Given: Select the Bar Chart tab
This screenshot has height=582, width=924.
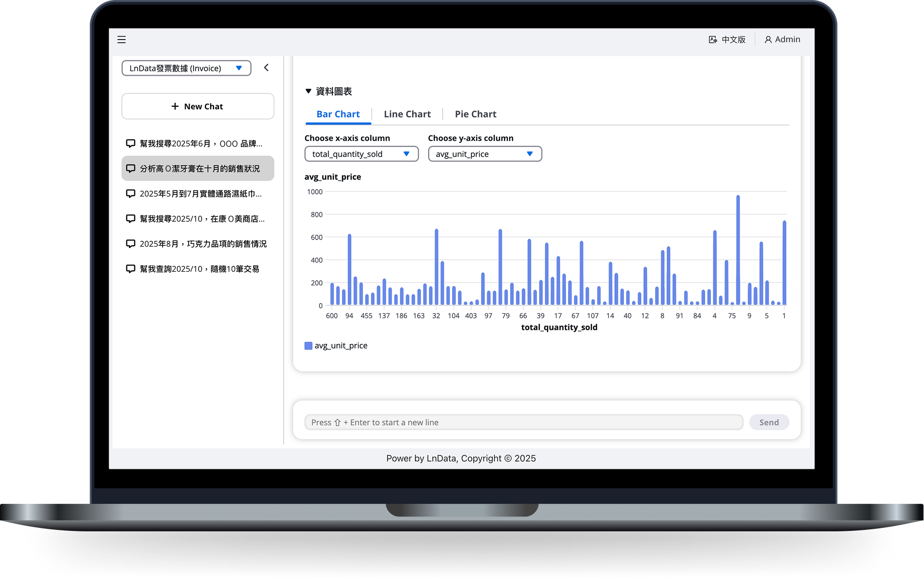Looking at the screenshot, I should pyautogui.click(x=338, y=114).
